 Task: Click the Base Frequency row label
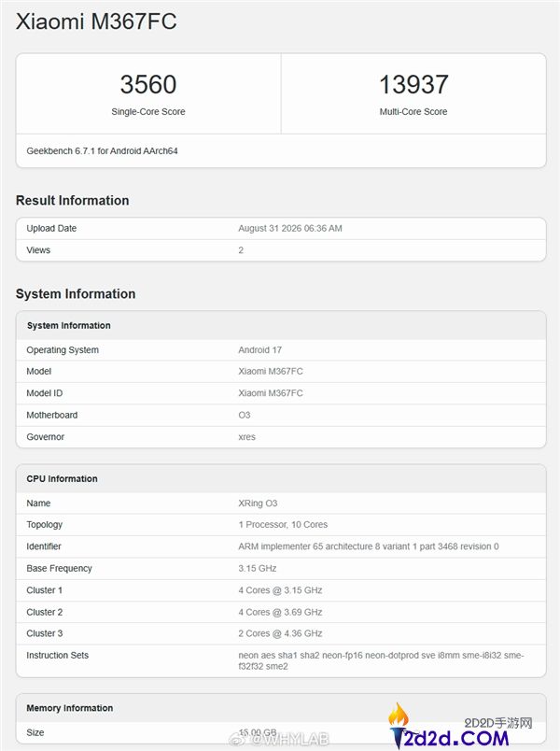60,569
